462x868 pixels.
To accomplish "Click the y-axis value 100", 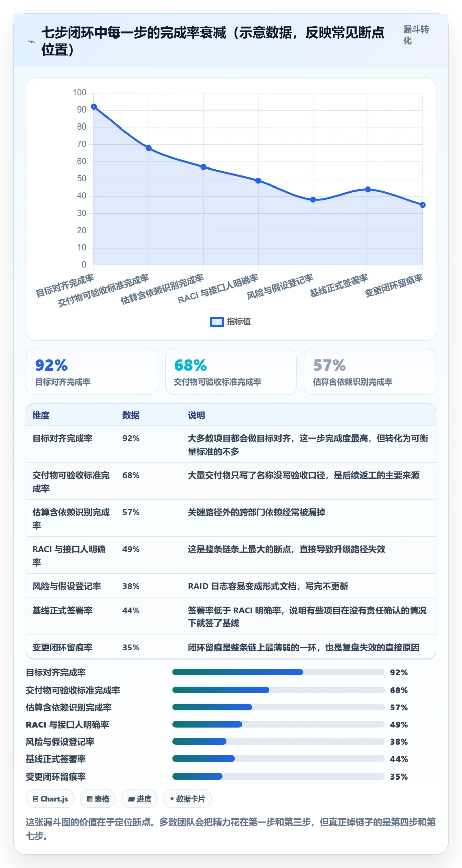I will [x=79, y=92].
